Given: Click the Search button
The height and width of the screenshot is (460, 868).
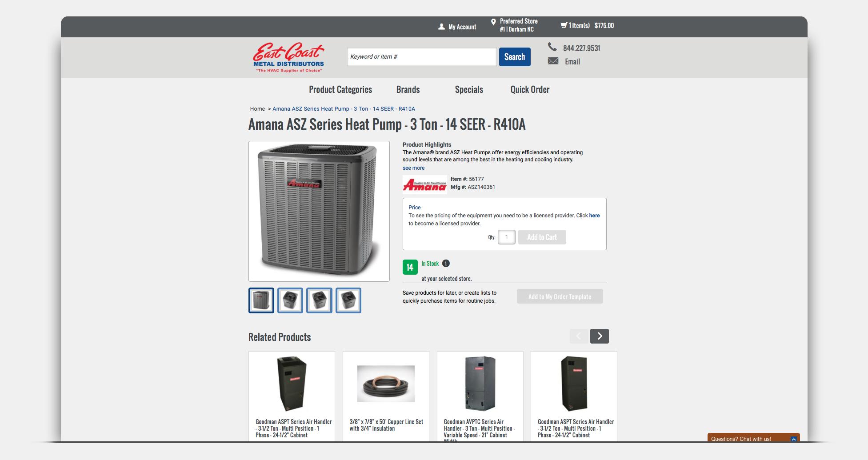Looking at the screenshot, I should pos(515,57).
